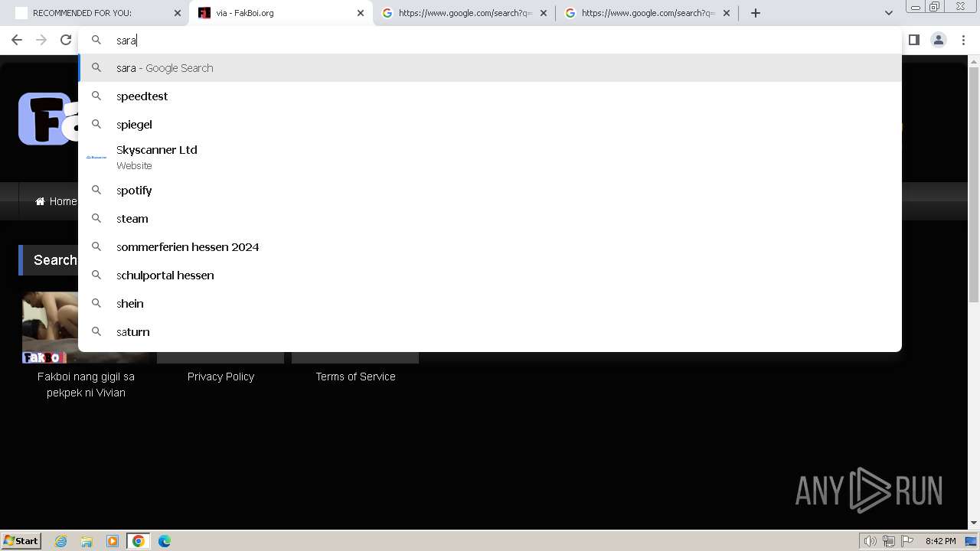Reload the current page
Screen dimensions: 980x551
click(66, 40)
